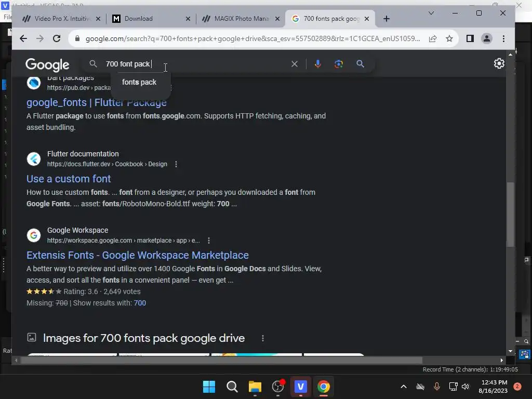
Task: Open the 'Use a custom font' result
Action: (x=69, y=179)
